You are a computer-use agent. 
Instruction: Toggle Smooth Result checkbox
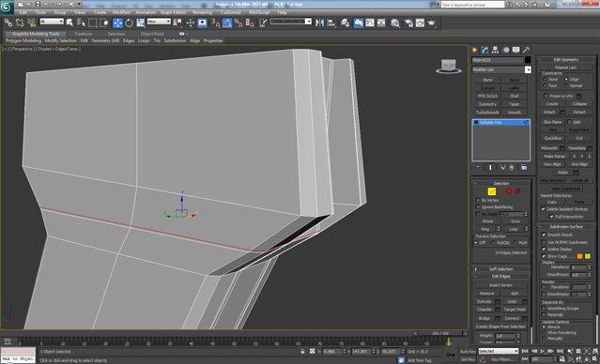[544, 235]
